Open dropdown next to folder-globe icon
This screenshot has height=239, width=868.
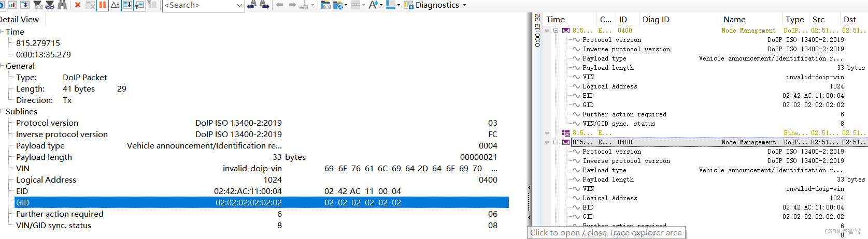(x=346, y=5)
